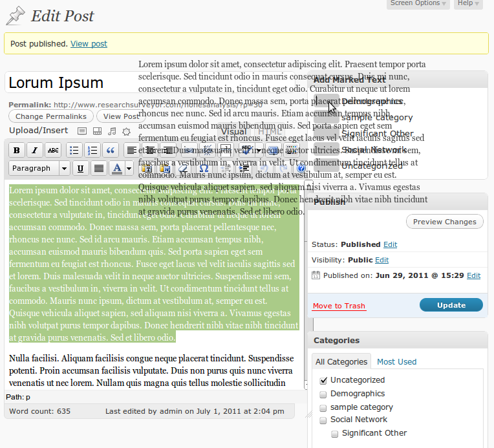Click the Add Media star icon
The image size is (494, 448).
point(126,131)
